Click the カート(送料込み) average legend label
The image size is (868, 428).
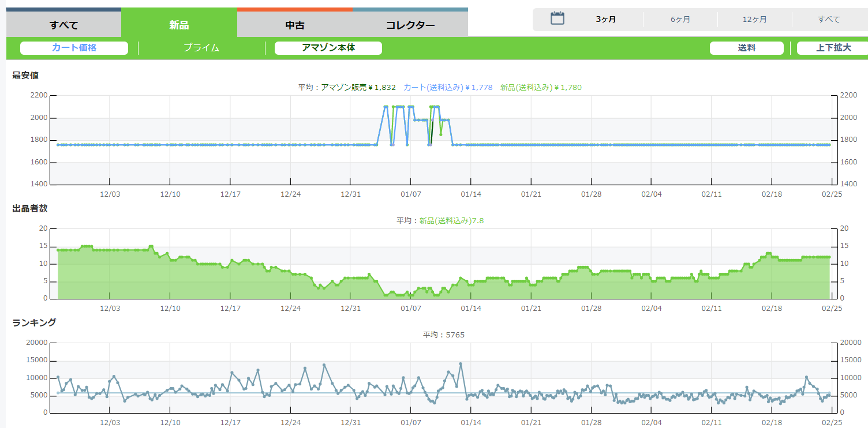448,88
